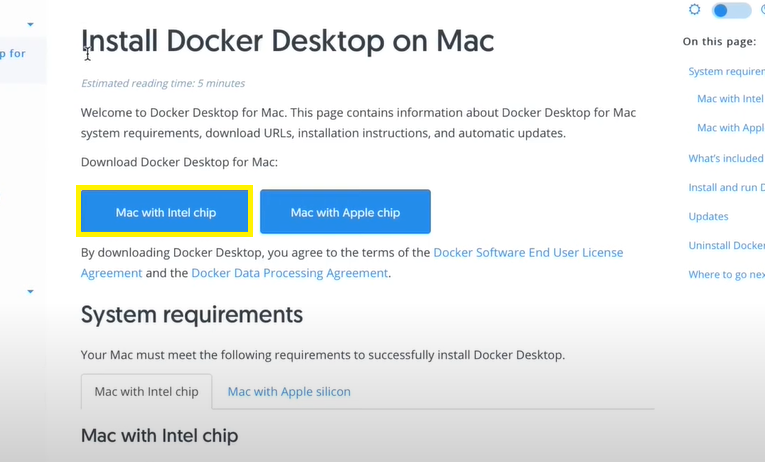The width and height of the screenshot is (765, 462).
Task: Click the sun (light theme) icon
Action: 695,10
